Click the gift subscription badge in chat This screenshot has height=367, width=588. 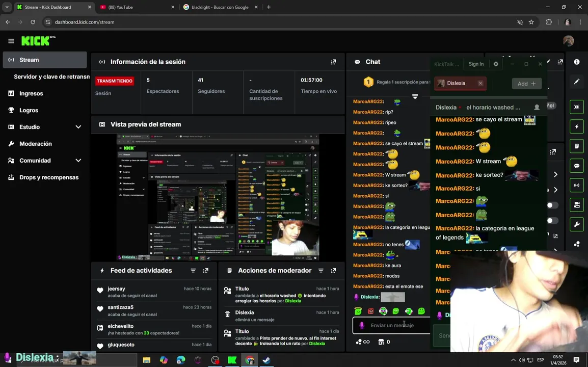pyautogui.click(x=368, y=82)
